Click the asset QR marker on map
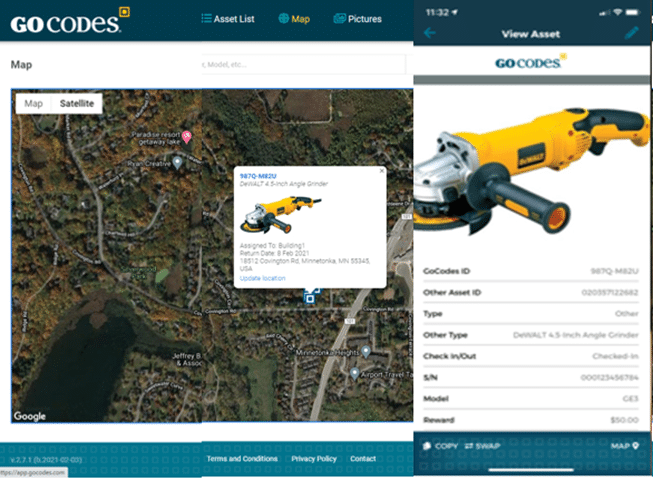This screenshot has height=481, width=653. click(311, 297)
